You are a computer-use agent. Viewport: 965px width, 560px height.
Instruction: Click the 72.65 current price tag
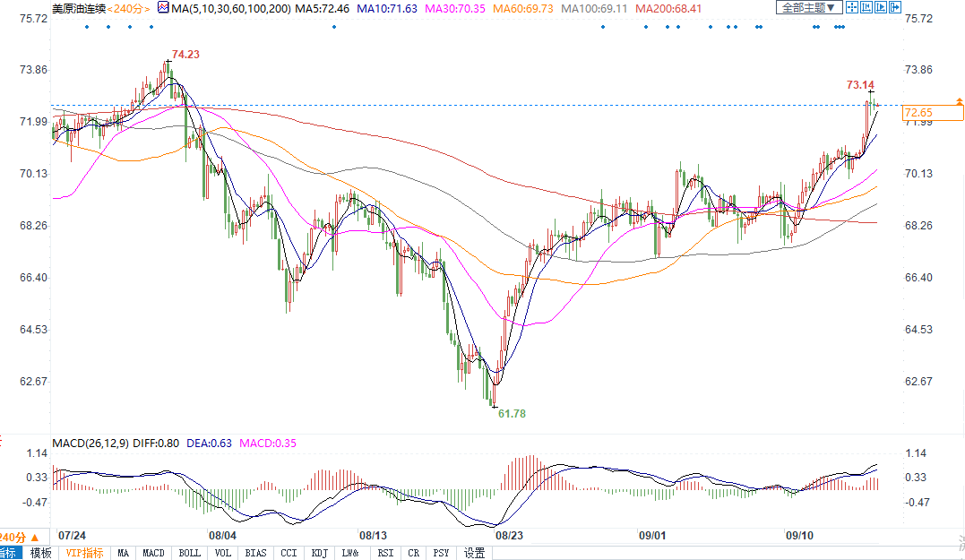pos(918,113)
